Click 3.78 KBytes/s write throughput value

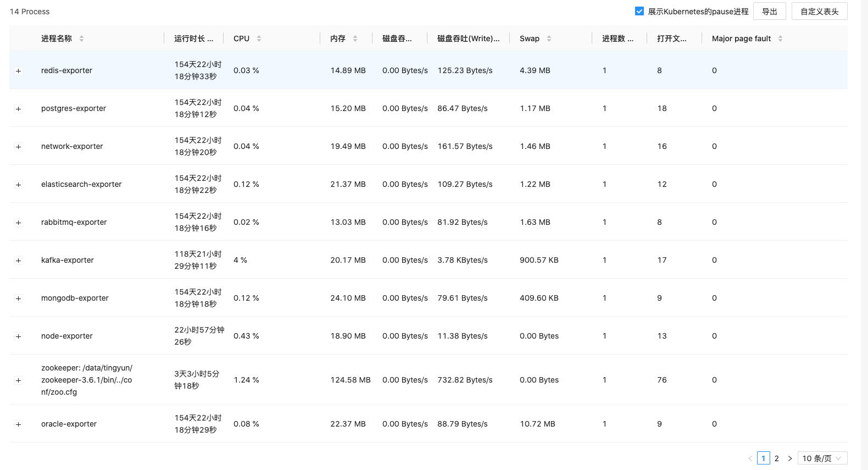463,260
